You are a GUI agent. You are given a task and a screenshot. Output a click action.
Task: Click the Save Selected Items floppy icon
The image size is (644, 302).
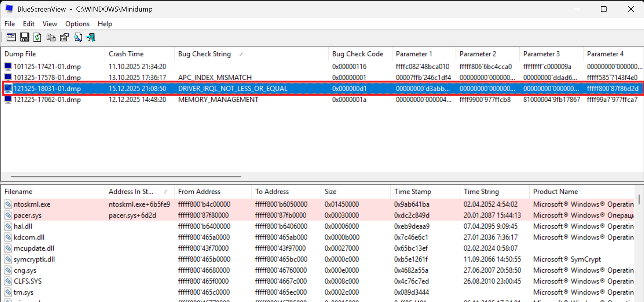pos(24,37)
